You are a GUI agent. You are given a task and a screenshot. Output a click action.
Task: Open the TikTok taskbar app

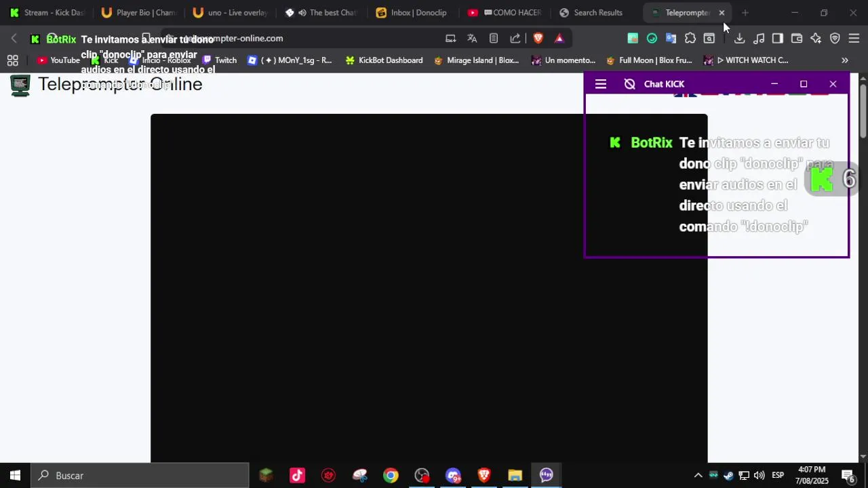[x=297, y=475]
